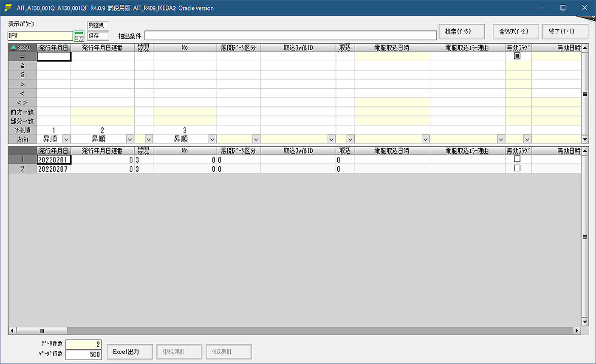The width and height of the screenshot is (596, 364).
Task: Click the 表示パターン field containing DFW
Action: [40, 36]
